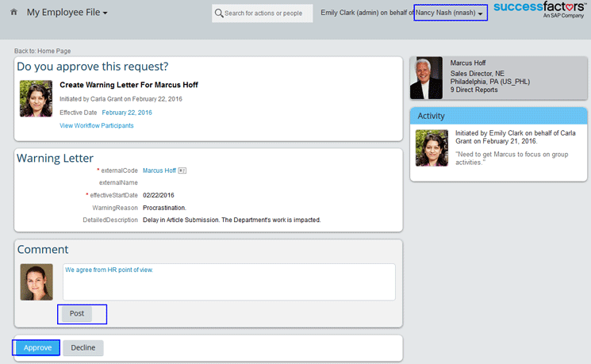Decline the warning letter request
This screenshot has width=591, height=364.
[83, 347]
